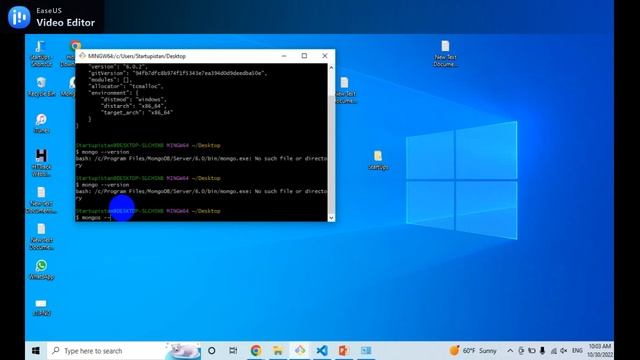
Task: Click the microphone icon in system tray
Action: pyautogui.click(x=542, y=351)
